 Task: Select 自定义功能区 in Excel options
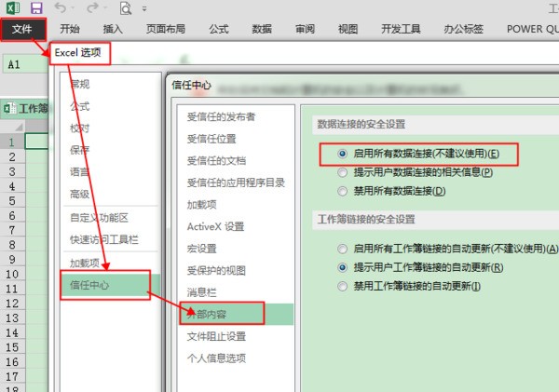click(99, 218)
